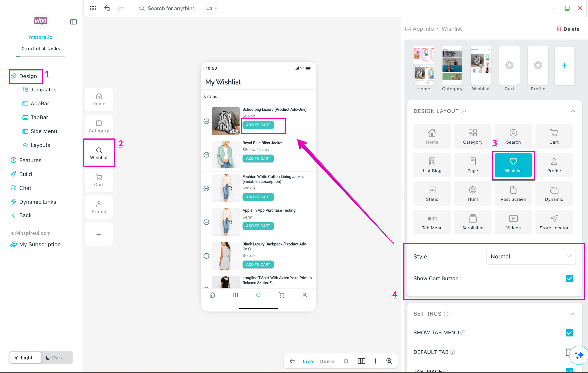Toggle the brightness sun icon in preview toolbar
This screenshot has width=588, height=373.
point(346,361)
